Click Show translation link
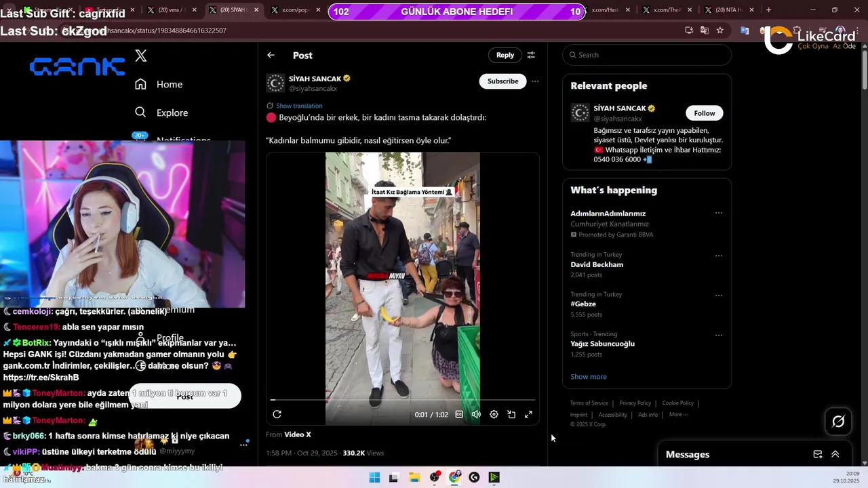 [299, 106]
